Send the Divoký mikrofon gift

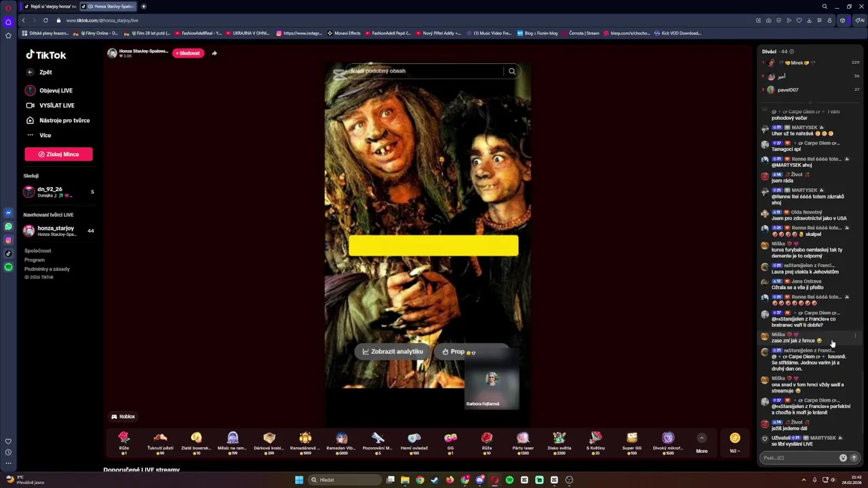(668, 443)
